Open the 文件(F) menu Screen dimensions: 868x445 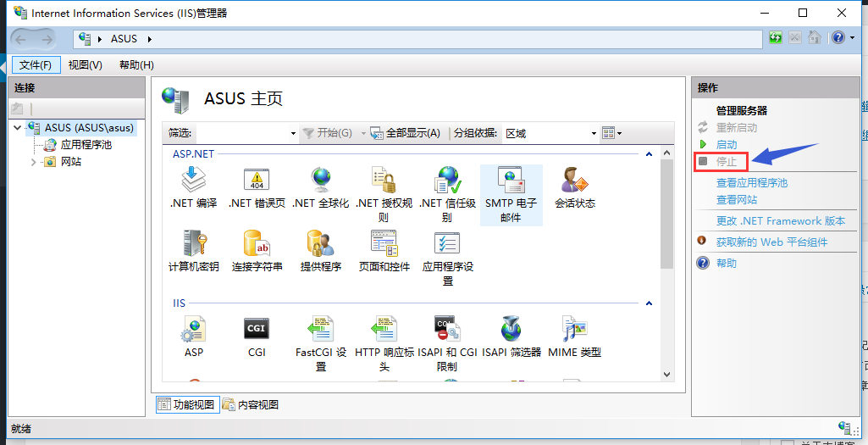(x=35, y=64)
